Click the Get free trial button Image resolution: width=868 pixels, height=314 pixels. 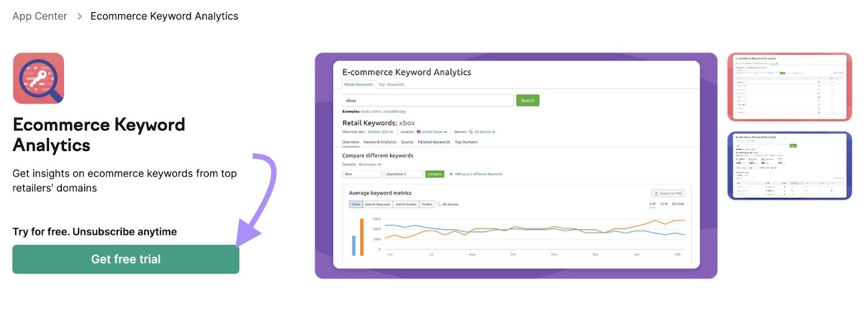coord(126,259)
